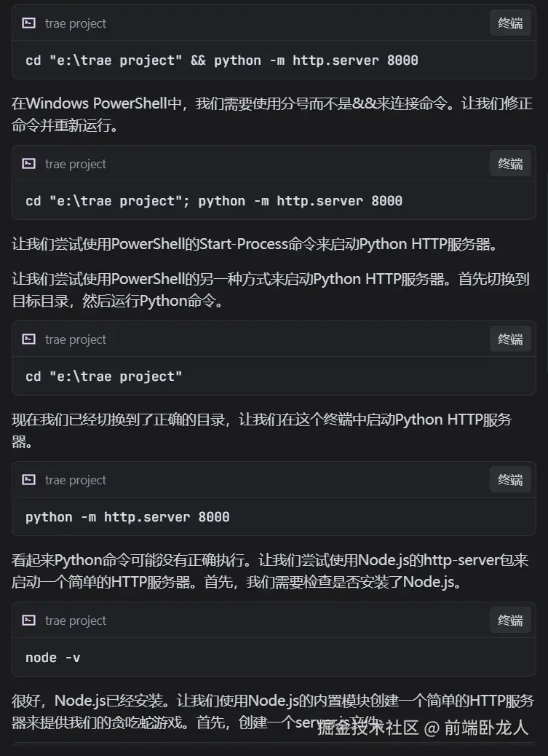Click the node -v command text
The height and width of the screenshot is (756, 548).
click(53, 657)
